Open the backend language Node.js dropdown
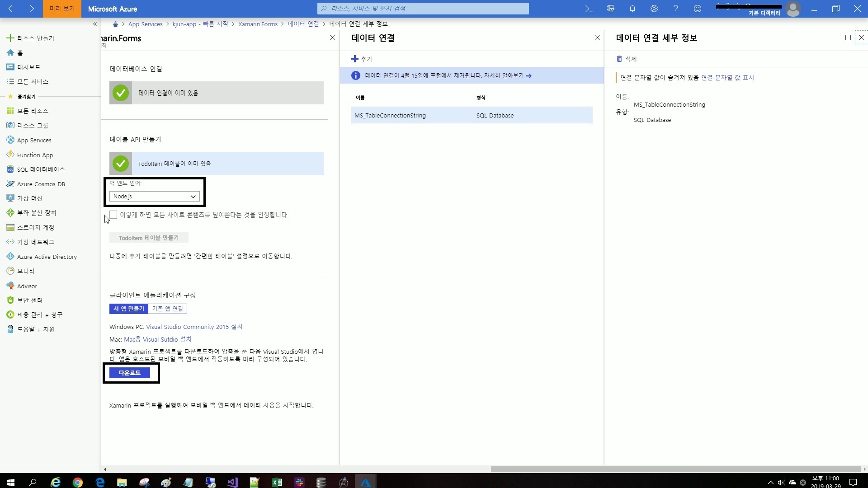This screenshot has height=488, width=868. (154, 197)
